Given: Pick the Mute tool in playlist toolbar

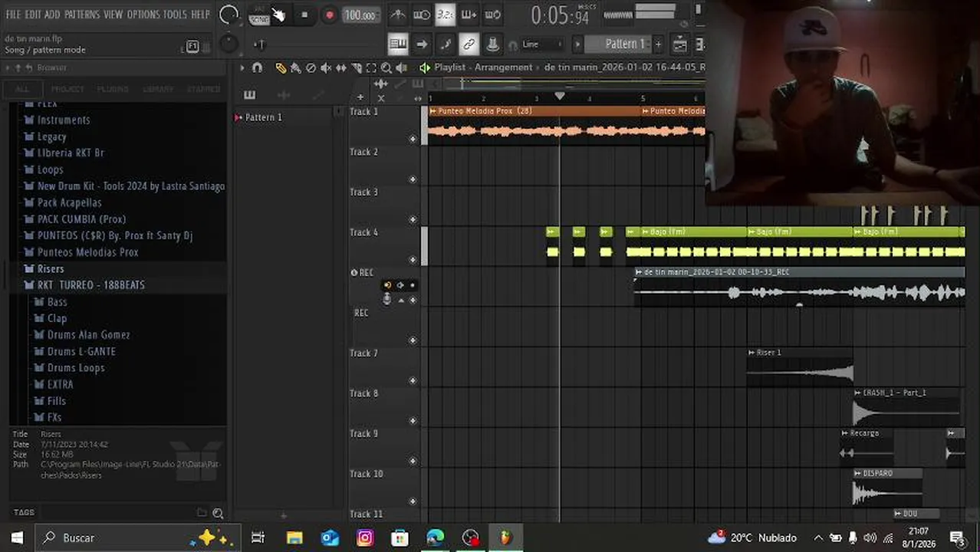Looking at the screenshot, I should coord(326,68).
